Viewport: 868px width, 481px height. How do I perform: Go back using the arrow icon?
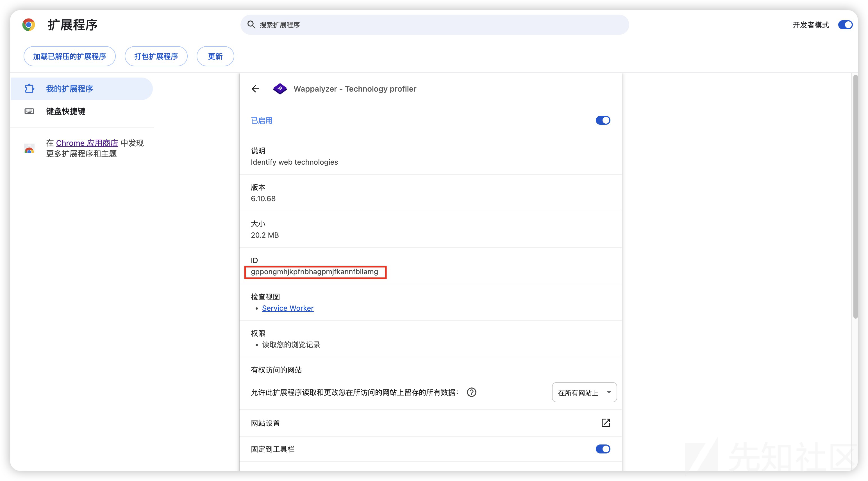point(255,89)
